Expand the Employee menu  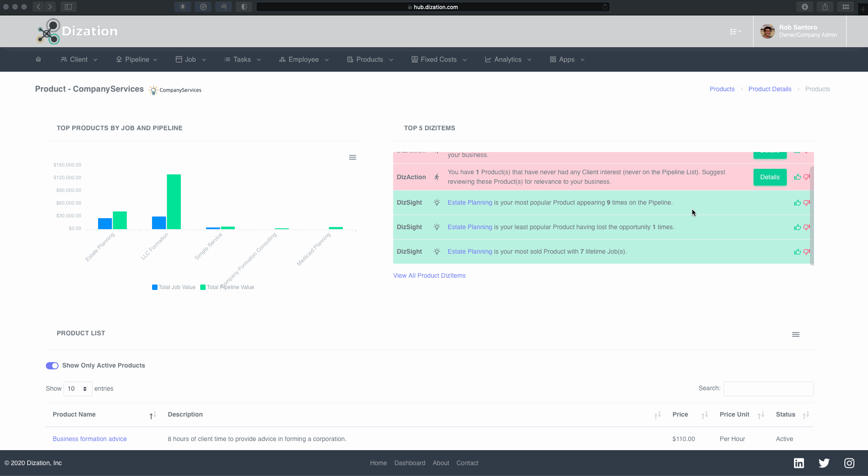coord(304,59)
